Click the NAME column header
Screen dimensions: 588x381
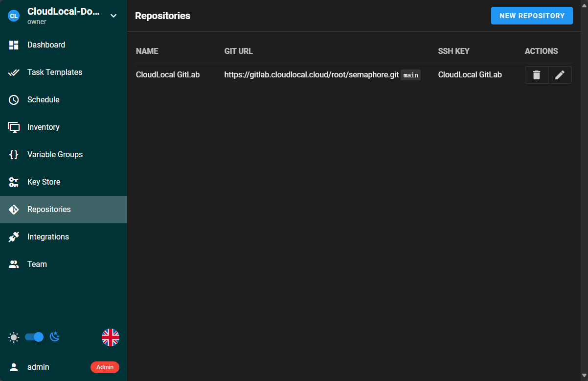click(x=147, y=51)
